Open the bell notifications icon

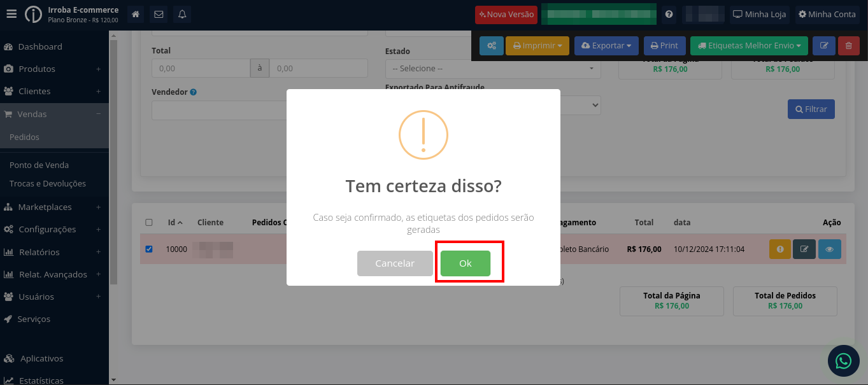coord(182,14)
